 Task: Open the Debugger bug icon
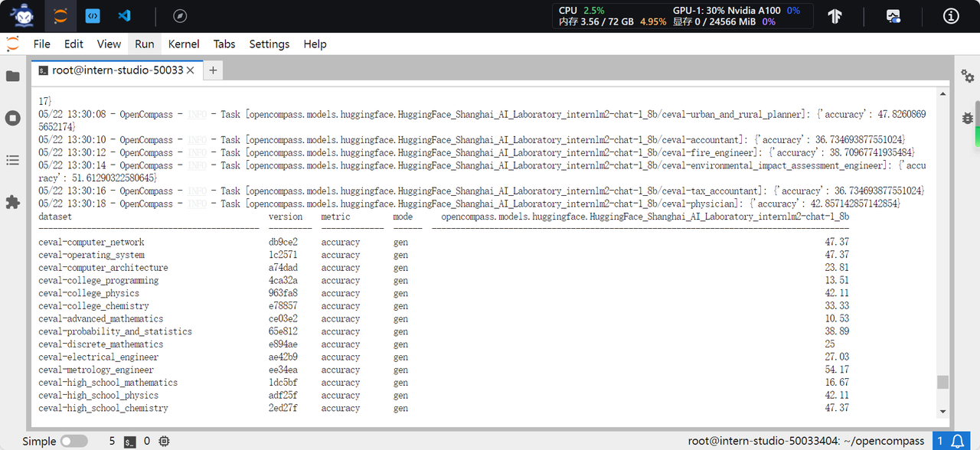[x=968, y=118]
